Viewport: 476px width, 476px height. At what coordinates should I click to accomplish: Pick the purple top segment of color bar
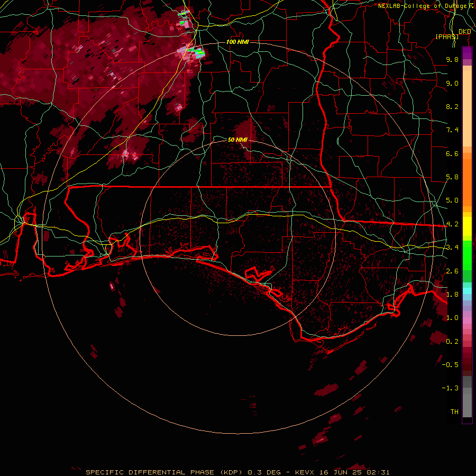pyautogui.click(x=467, y=53)
